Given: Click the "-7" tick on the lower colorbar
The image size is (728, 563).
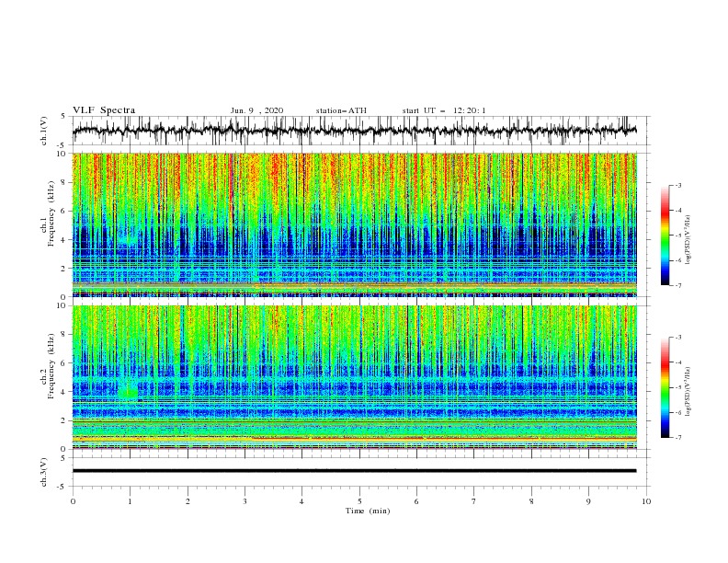Looking at the screenshot, I should point(678,438).
